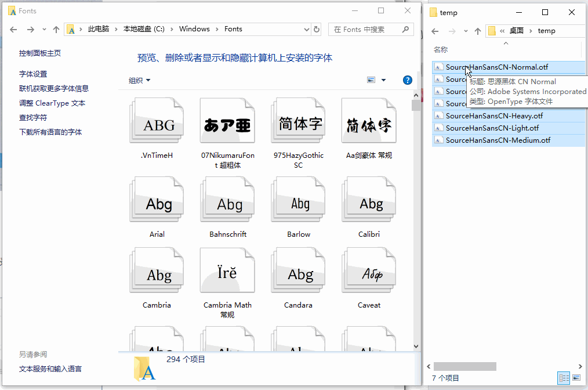Expand the view options dropdown arrow
588x390 pixels.
(x=383, y=80)
